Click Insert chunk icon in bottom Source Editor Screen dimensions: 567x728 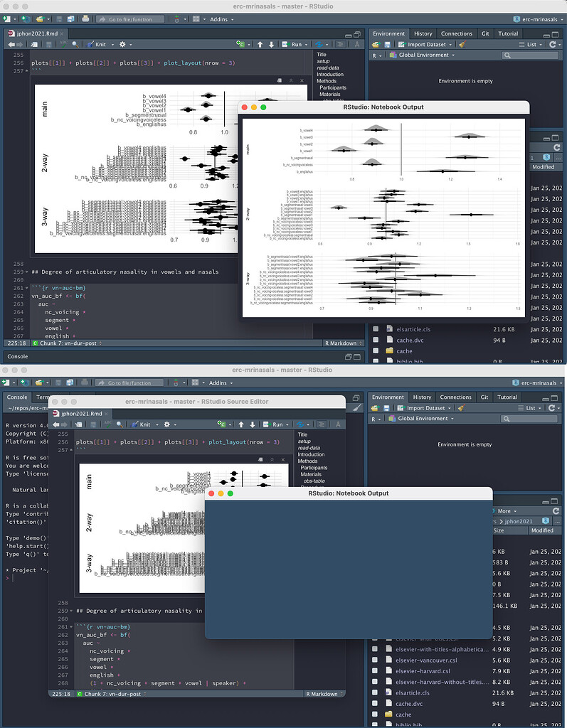click(x=222, y=424)
